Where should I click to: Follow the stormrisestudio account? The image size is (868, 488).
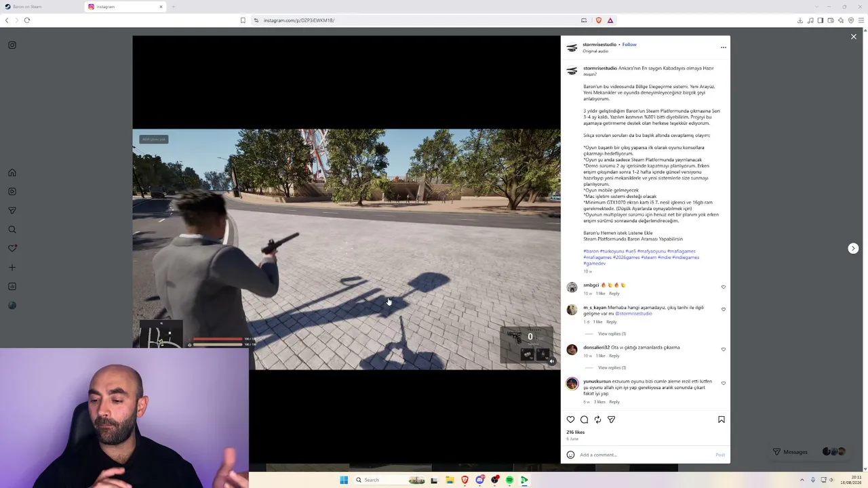click(x=629, y=45)
